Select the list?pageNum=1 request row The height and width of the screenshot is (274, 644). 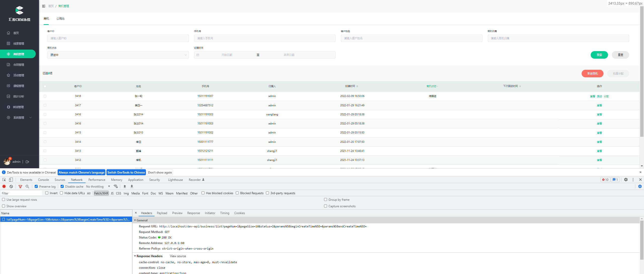tap(66, 220)
